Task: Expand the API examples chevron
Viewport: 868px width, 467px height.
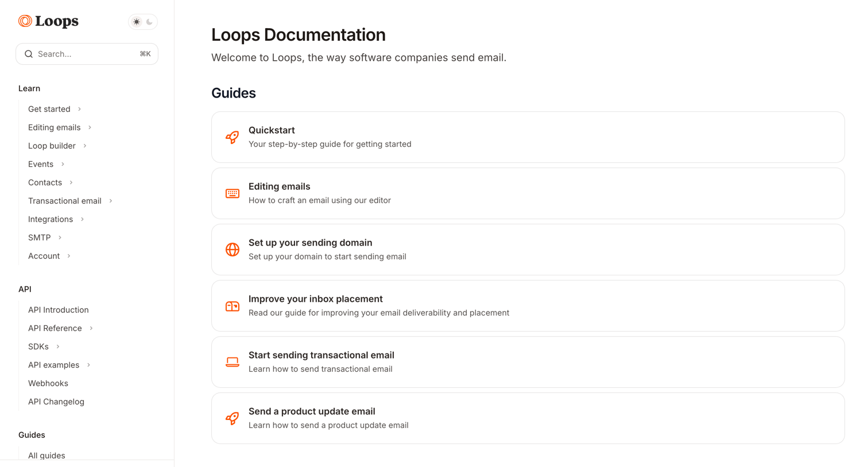Action: point(88,365)
